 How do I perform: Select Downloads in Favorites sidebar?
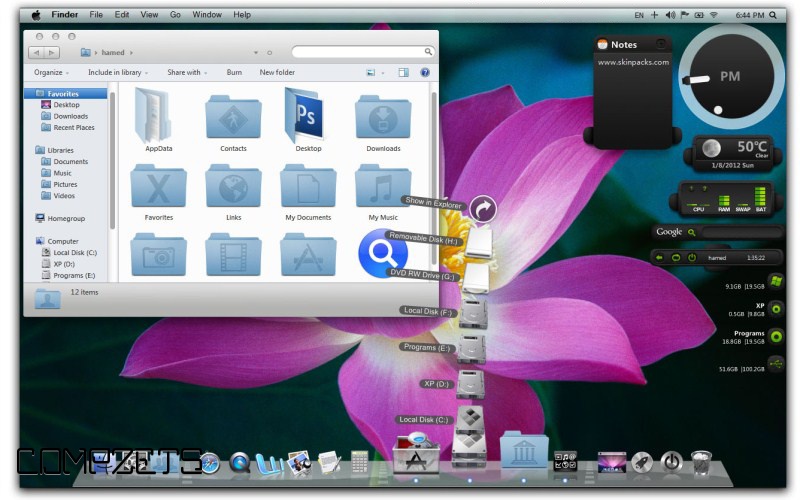click(70, 116)
